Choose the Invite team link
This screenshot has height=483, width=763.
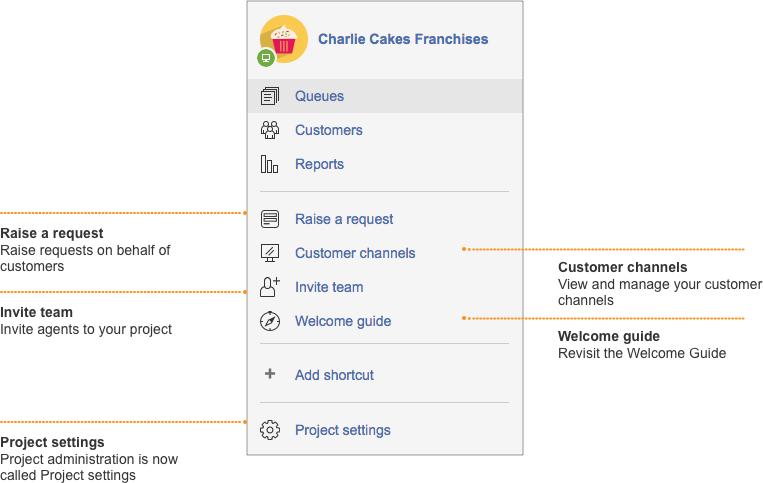pos(329,287)
